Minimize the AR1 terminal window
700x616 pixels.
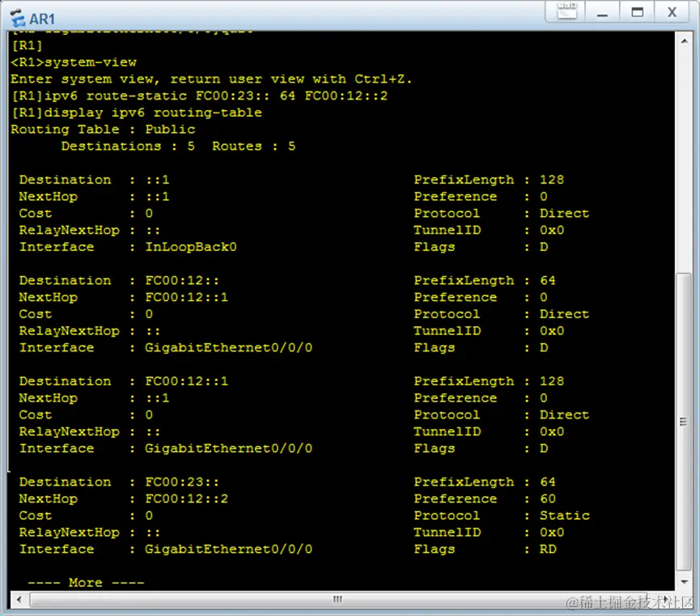click(x=602, y=11)
